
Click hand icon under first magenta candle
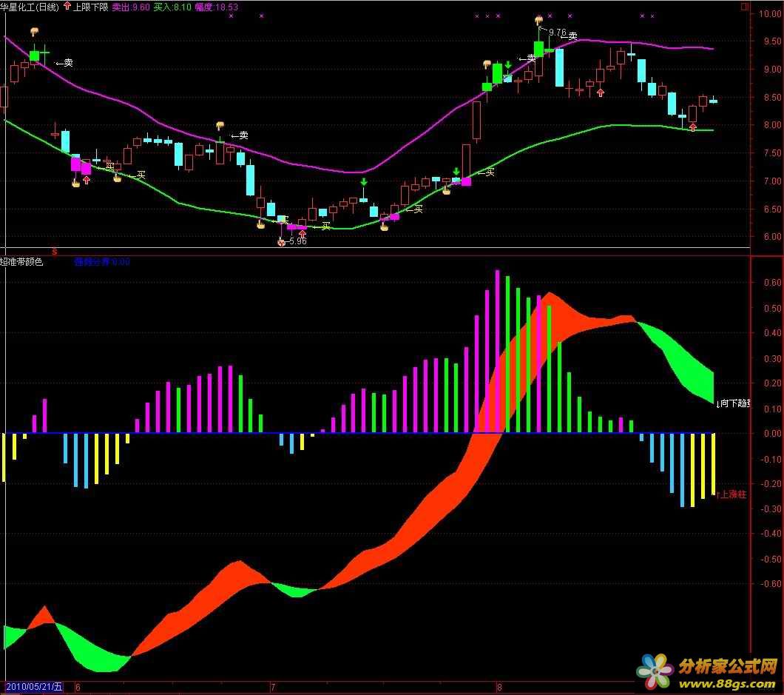pyautogui.click(x=75, y=183)
